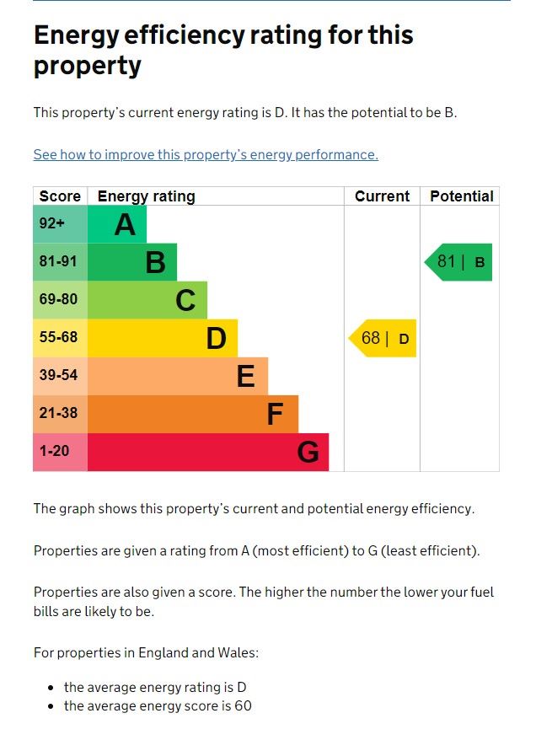This screenshot has height=756, width=536.
Task: Click the green A rating bar
Action: 117,225
